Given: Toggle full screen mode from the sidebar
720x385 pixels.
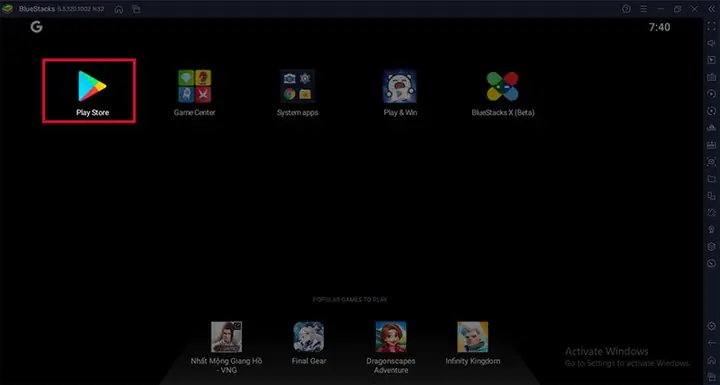Looking at the screenshot, I should click(711, 26).
